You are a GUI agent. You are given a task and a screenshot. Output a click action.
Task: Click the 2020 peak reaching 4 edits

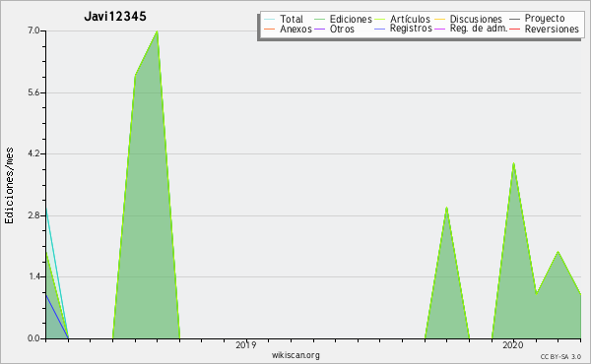(514, 163)
